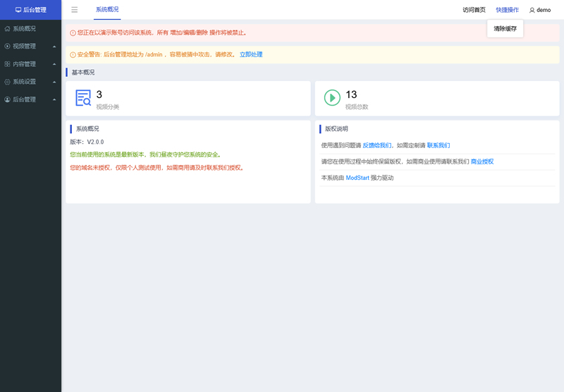Click the play icon beside 视频管理

coord(7,46)
